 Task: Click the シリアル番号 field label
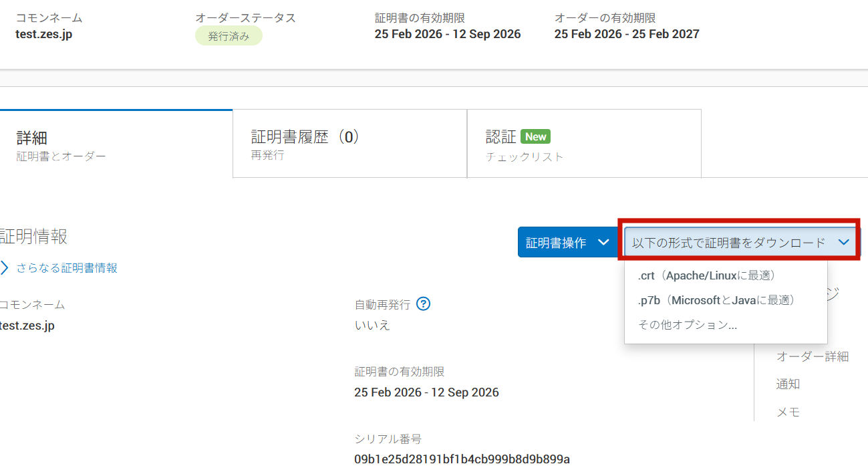[x=388, y=439]
